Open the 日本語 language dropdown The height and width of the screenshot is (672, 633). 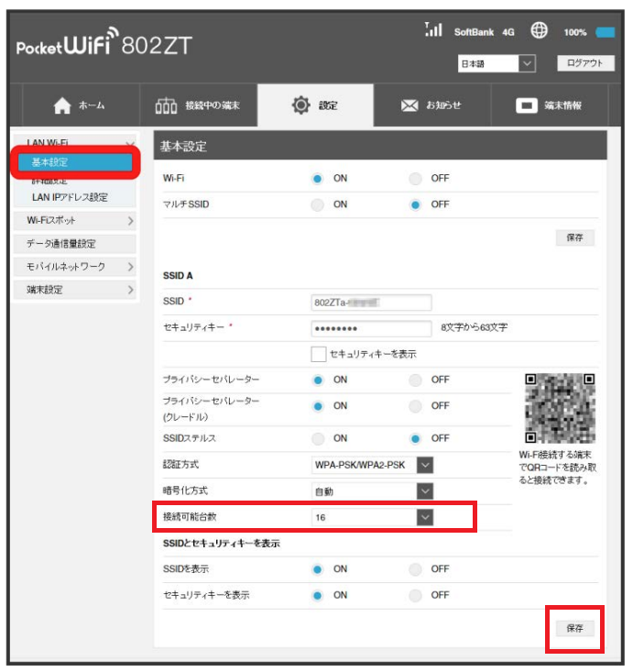click(497, 64)
